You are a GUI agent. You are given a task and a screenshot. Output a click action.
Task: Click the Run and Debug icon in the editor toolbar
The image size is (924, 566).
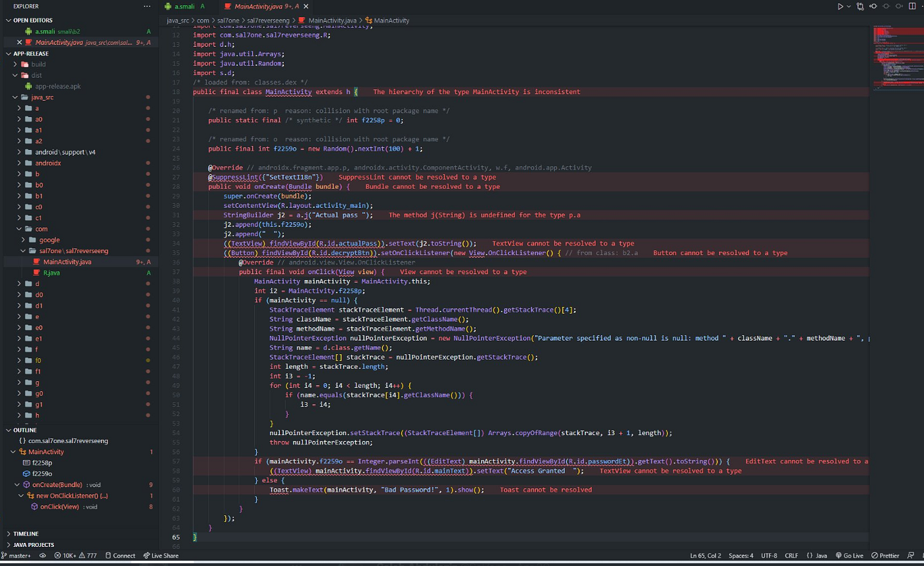click(841, 6)
